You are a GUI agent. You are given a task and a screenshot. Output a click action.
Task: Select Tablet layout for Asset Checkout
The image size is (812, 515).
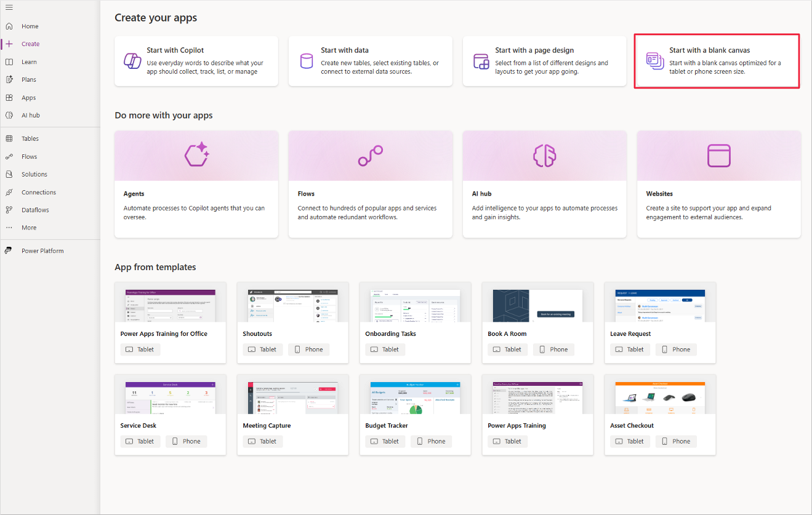coord(630,441)
